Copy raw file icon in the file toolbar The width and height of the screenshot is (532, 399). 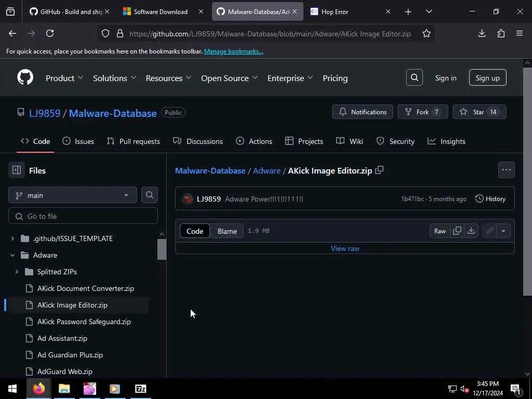click(x=457, y=231)
